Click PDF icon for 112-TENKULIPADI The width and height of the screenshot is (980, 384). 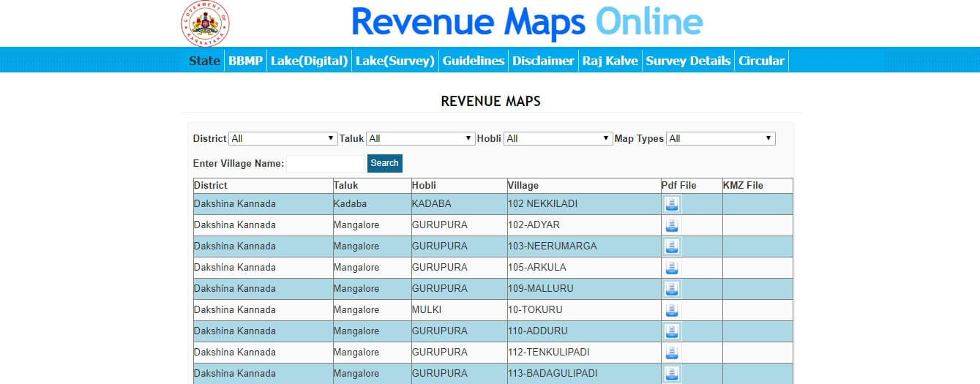click(x=671, y=353)
